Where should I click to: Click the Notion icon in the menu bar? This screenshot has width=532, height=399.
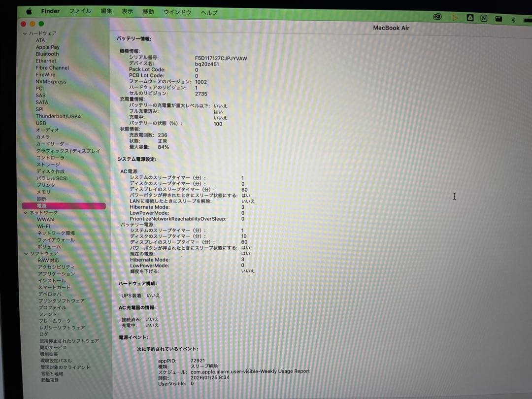(485, 17)
